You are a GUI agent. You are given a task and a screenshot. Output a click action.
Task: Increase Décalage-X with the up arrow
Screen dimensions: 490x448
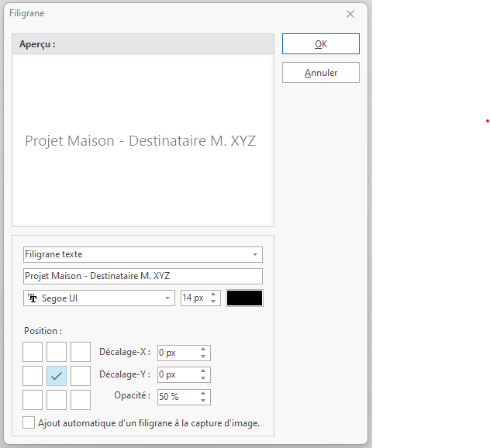tap(203, 350)
